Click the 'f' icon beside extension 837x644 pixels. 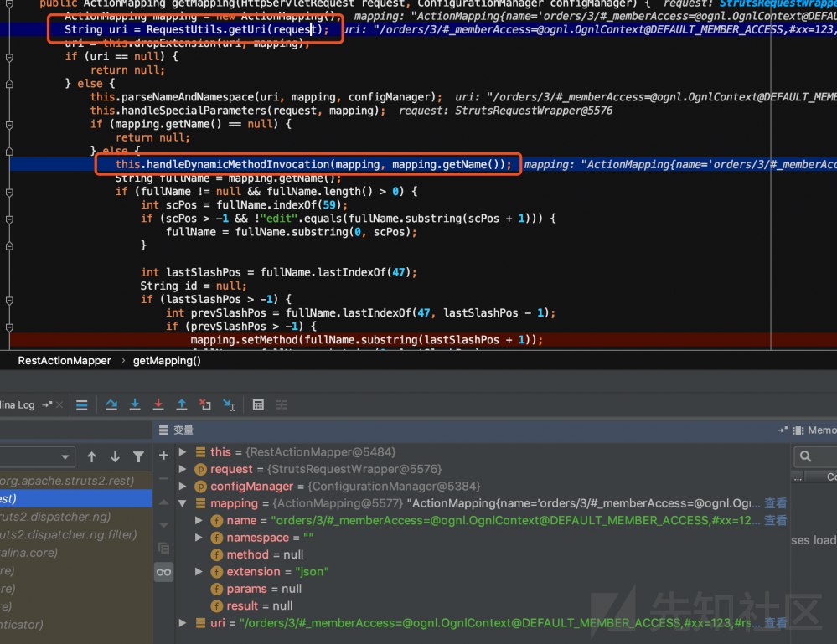[x=216, y=572]
